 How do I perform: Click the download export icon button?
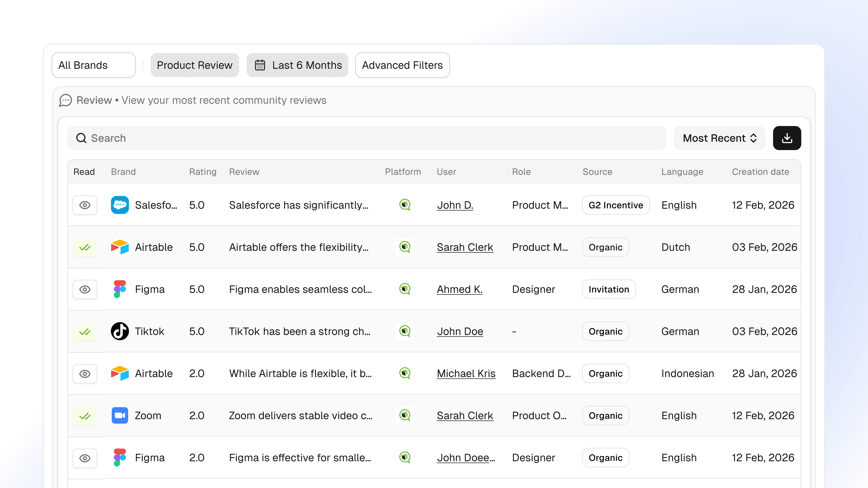[786, 138]
